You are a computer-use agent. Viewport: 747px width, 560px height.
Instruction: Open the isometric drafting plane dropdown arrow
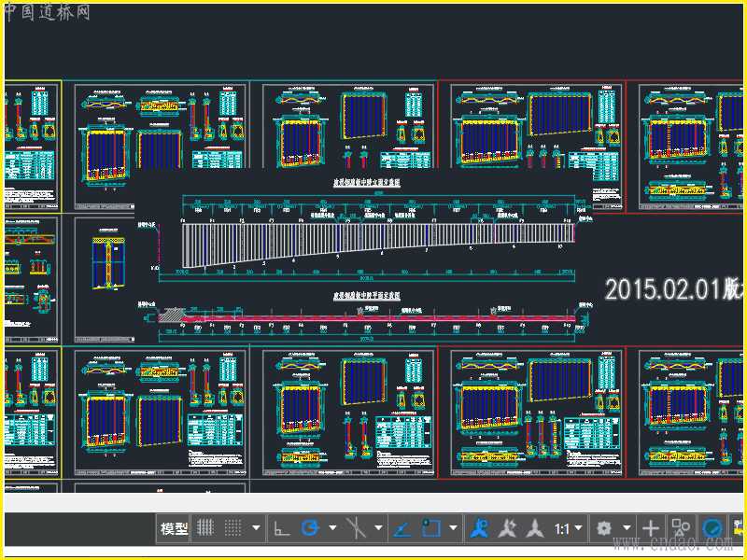coord(378,528)
